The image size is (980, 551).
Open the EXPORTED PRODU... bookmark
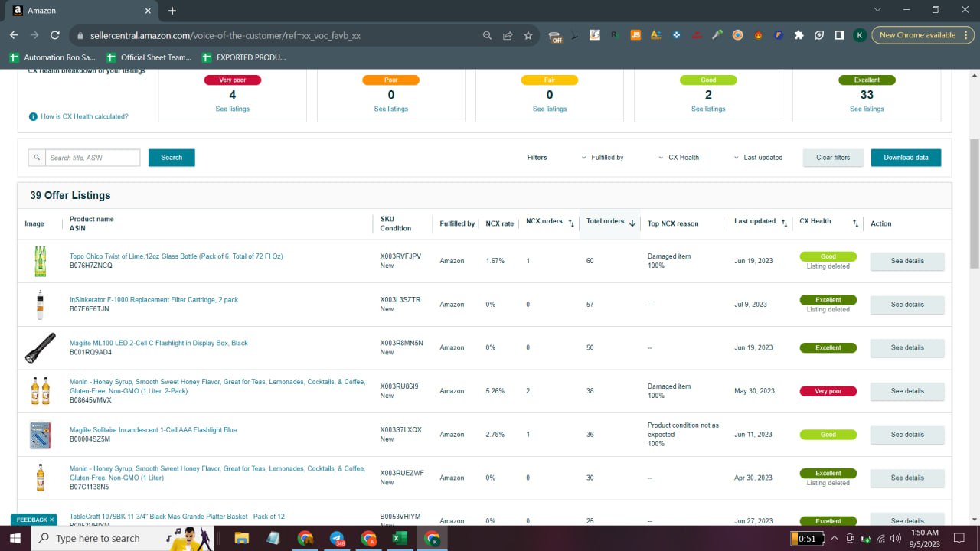click(x=243, y=57)
